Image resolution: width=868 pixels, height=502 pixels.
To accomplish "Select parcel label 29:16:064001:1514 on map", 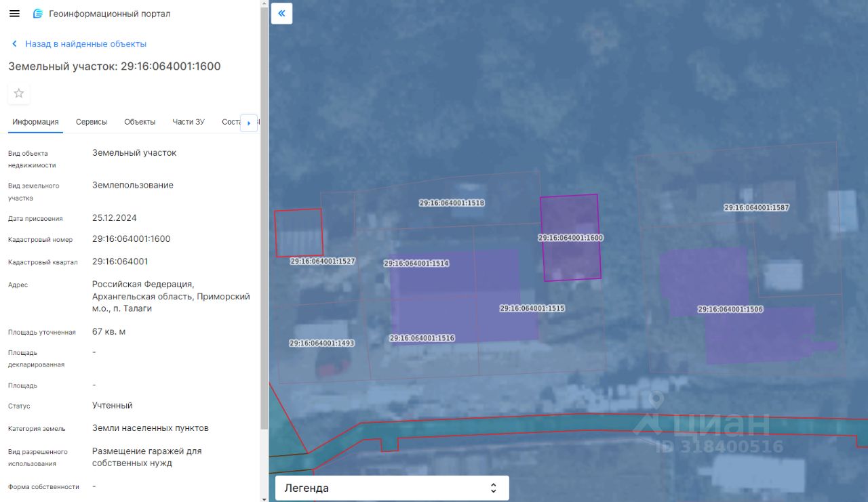I will pos(416,264).
